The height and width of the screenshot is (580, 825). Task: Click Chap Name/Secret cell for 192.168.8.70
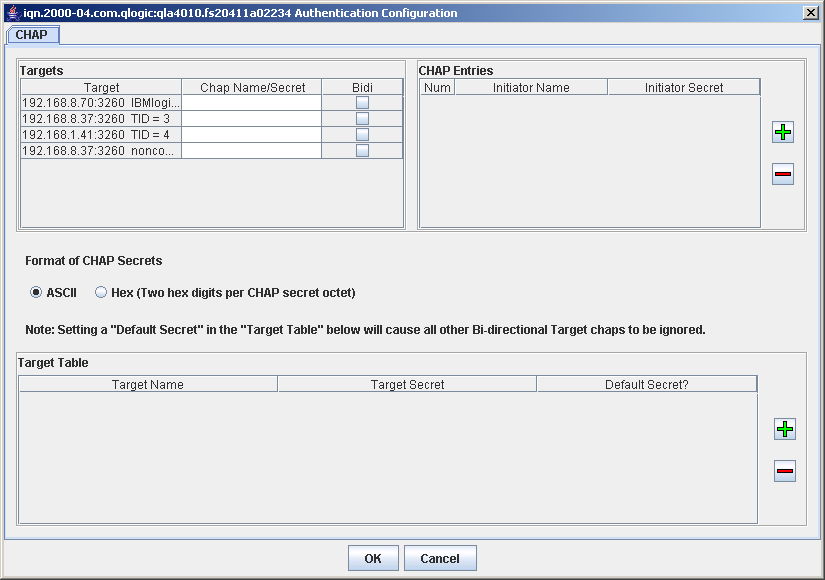252,103
